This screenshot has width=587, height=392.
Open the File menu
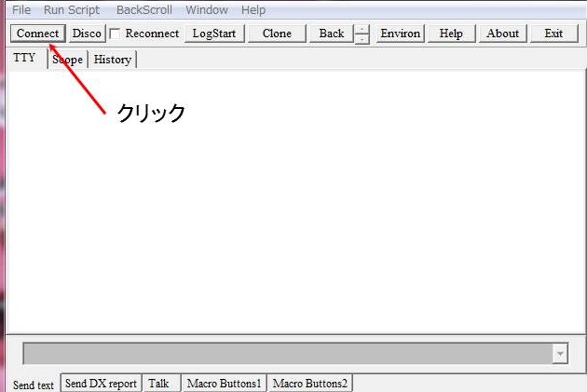point(21,9)
